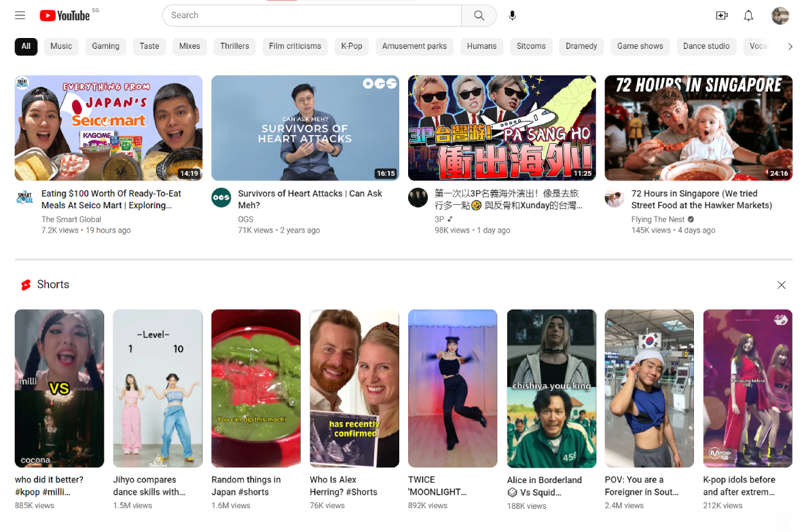Open The Smart Global channel avatar
This screenshot has height=532, width=806.
click(24, 197)
